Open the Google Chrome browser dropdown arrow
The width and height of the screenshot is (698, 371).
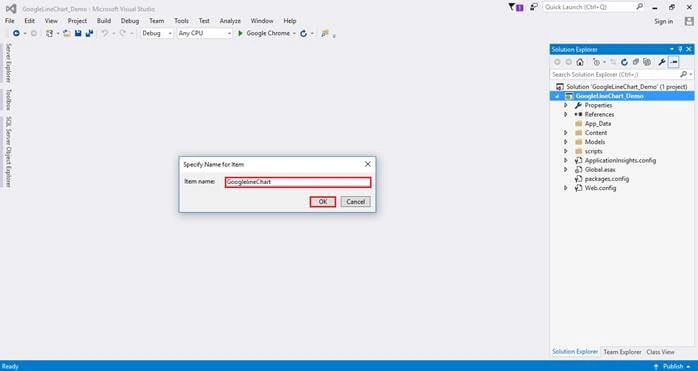tap(294, 34)
